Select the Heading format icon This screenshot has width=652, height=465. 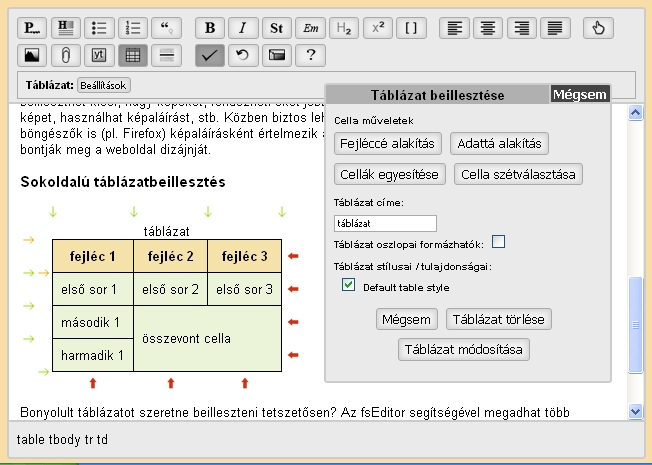[x=66, y=28]
